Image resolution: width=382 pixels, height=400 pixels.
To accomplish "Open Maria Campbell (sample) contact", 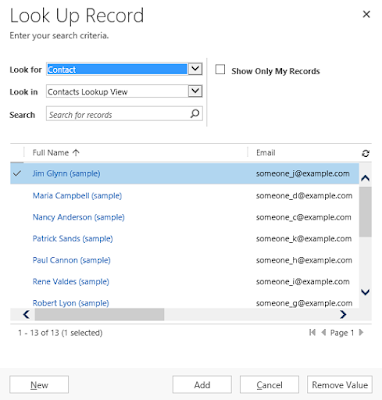I will click(77, 196).
